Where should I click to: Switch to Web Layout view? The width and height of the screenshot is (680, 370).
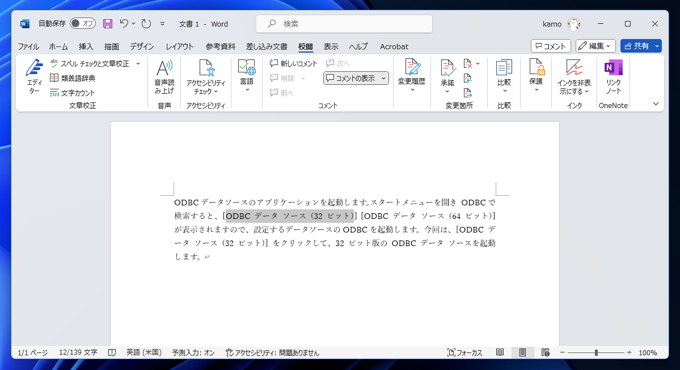pos(545,353)
